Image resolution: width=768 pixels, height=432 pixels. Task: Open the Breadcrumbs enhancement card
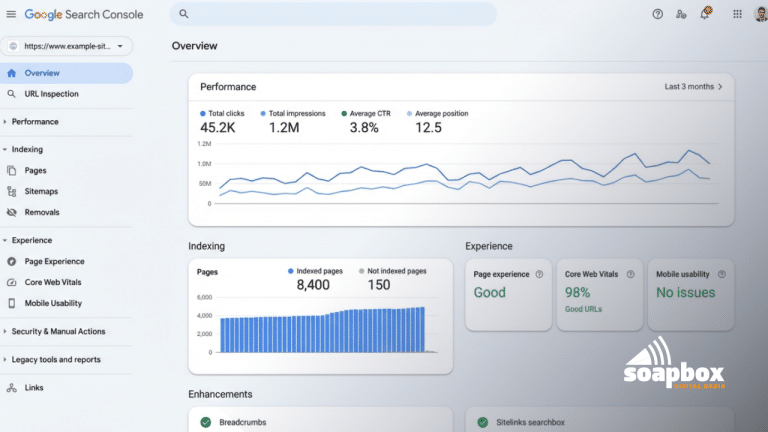(x=320, y=420)
